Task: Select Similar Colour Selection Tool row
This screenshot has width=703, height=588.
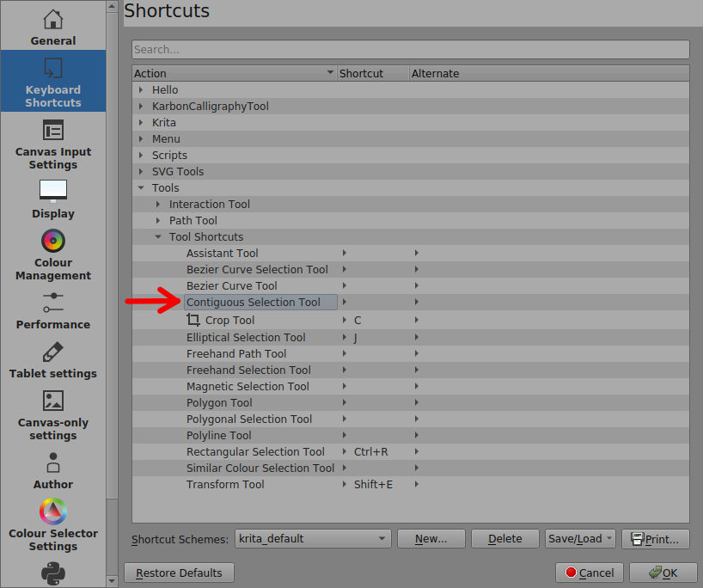Action: coord(411,468)
